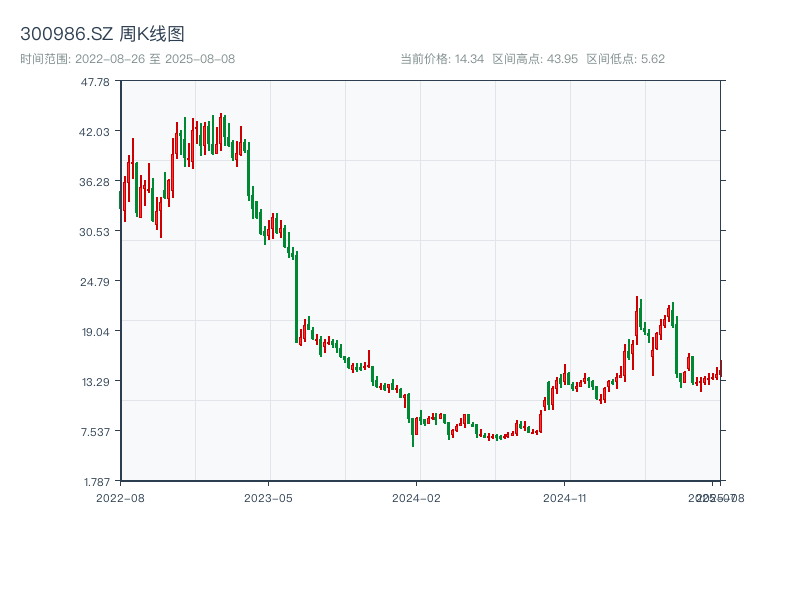Click the 300986.SZ 周K线图 chart title

tap(102, 34)
